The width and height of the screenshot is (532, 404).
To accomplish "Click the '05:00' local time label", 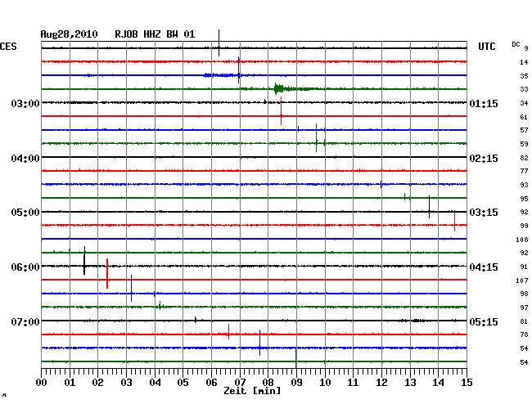I will click(25, 213).
